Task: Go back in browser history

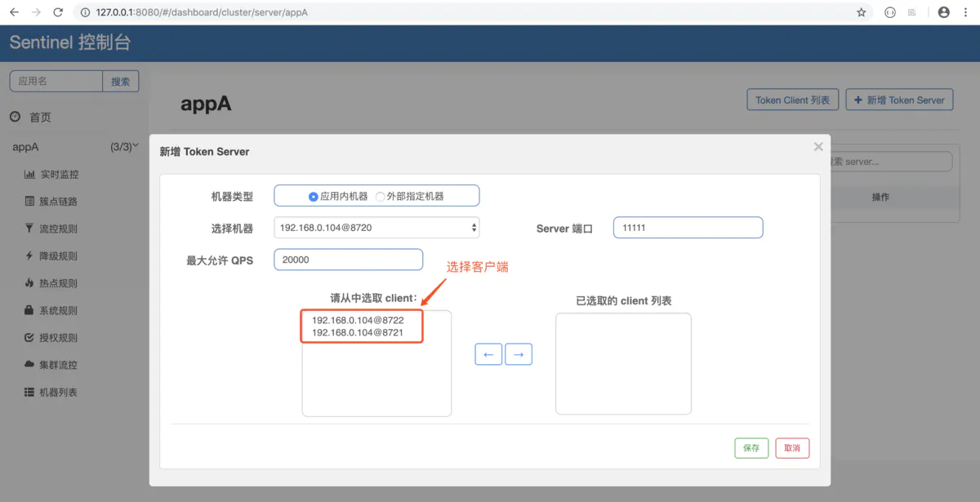Action: pos(14,12)
